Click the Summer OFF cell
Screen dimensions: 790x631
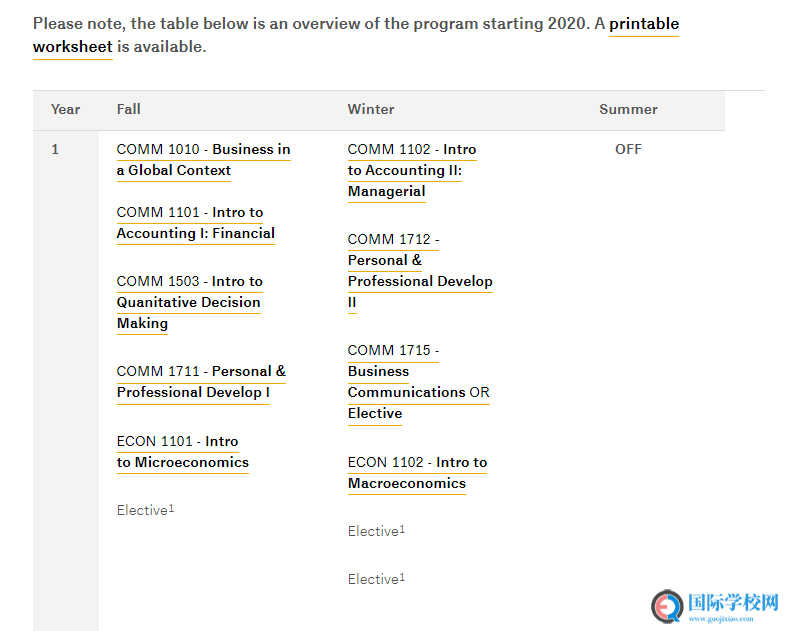coord(628,149)
